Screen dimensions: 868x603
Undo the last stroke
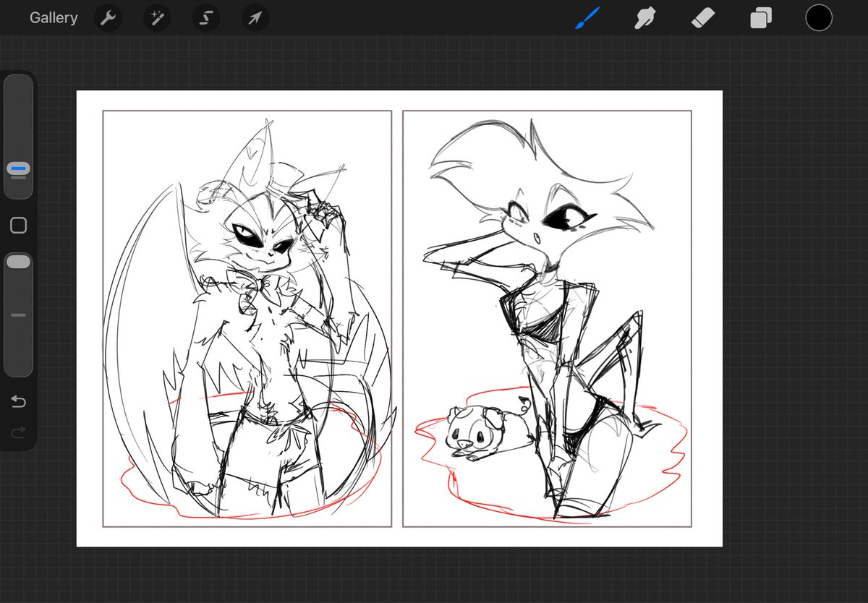19,402
